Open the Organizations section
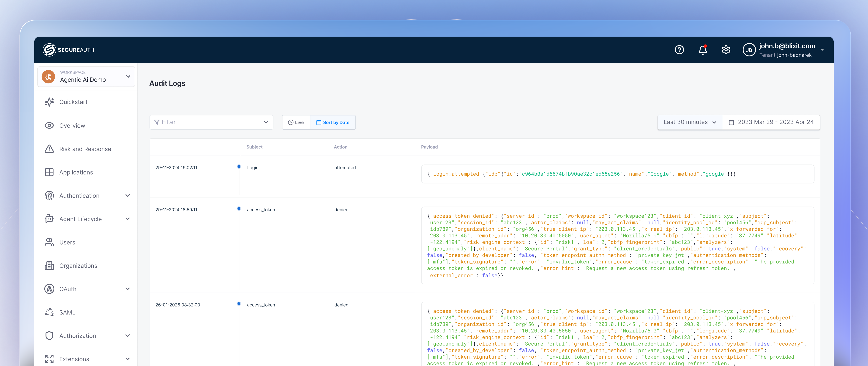Screen dimensions: 868x366 coord(78,266)
